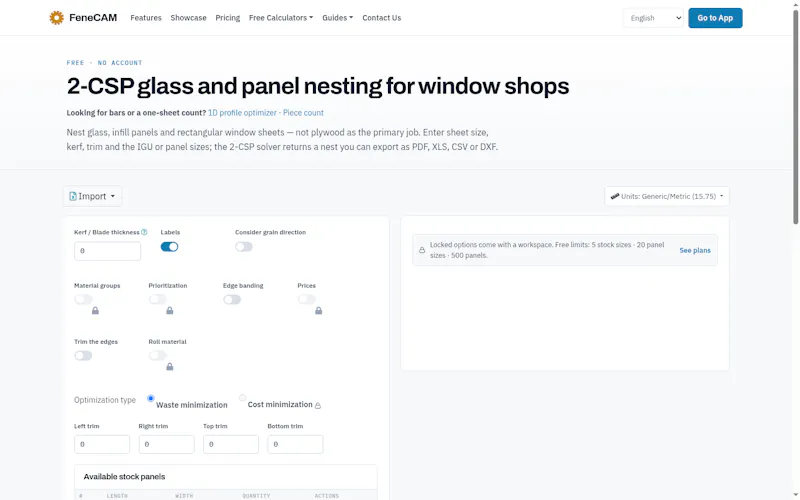The image size is (800, 500).
Task: Open the Import dropdown
Action: tap(92, 196)
